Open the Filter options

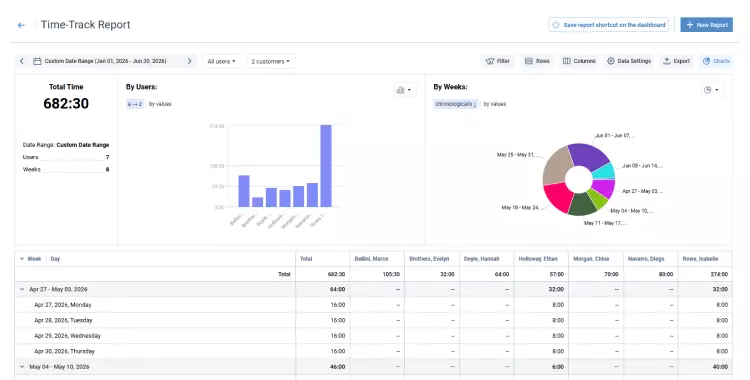click(x=497, y=61)
